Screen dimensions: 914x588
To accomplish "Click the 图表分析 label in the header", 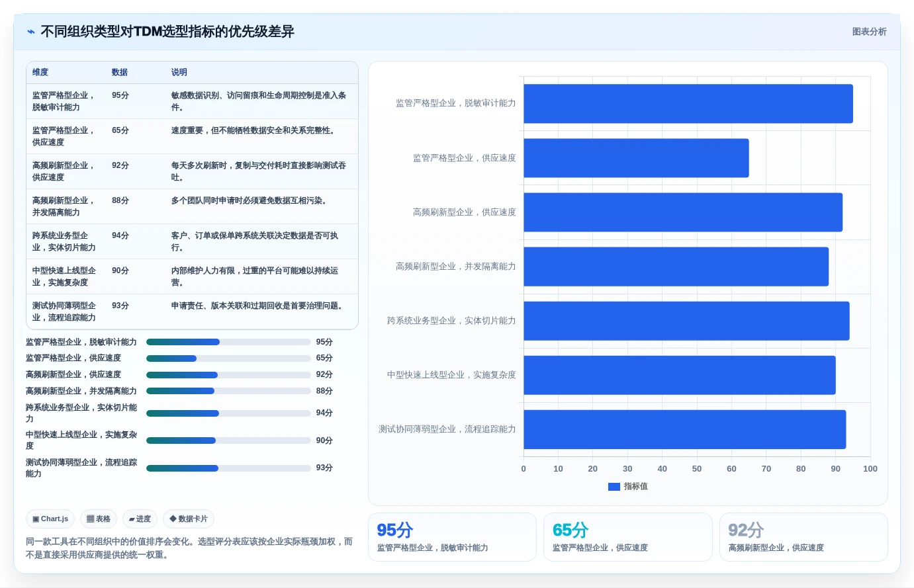I will coord(869,32).
